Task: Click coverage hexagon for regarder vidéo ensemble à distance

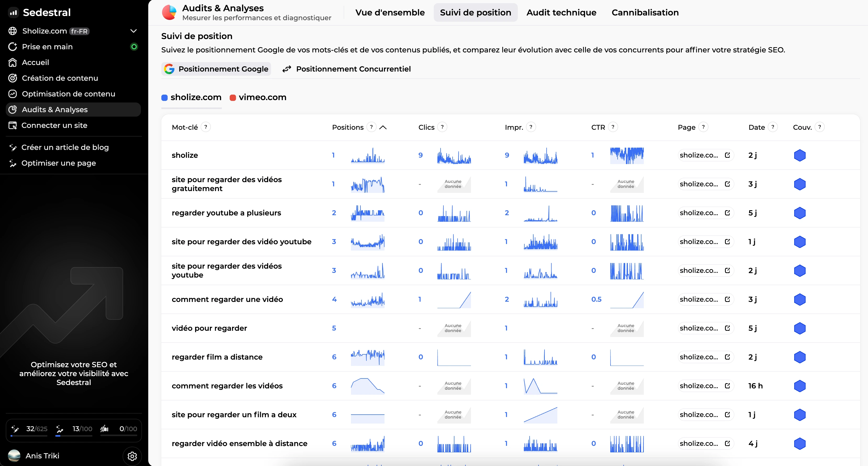Action: pyautogui.click(x=800, y=444)
